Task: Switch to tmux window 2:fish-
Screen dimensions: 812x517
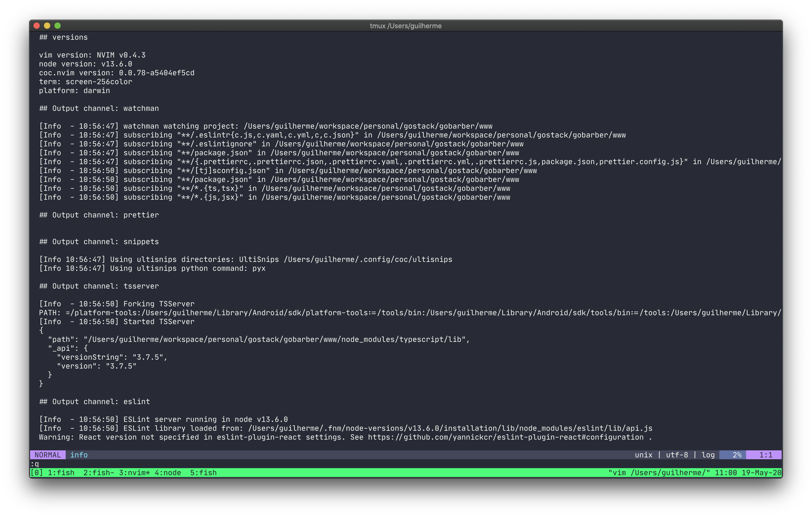Action: (x=98, y=473)
